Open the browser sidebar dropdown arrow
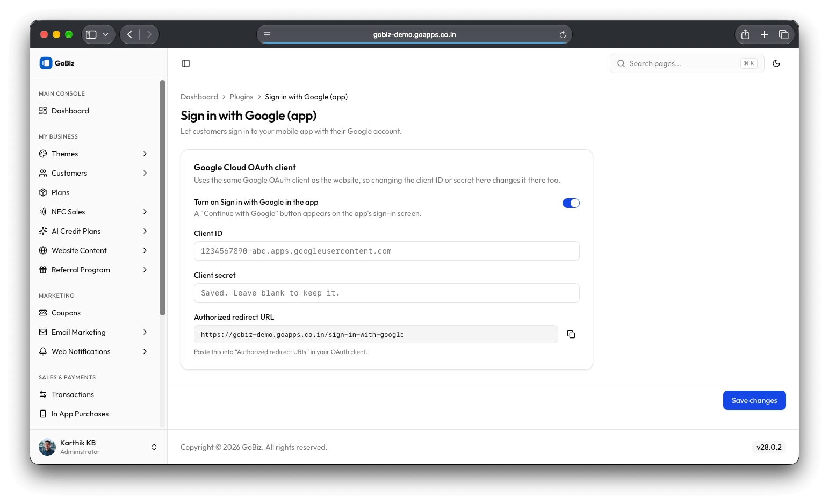The image size is (829, 504). (x=106, y=35)
